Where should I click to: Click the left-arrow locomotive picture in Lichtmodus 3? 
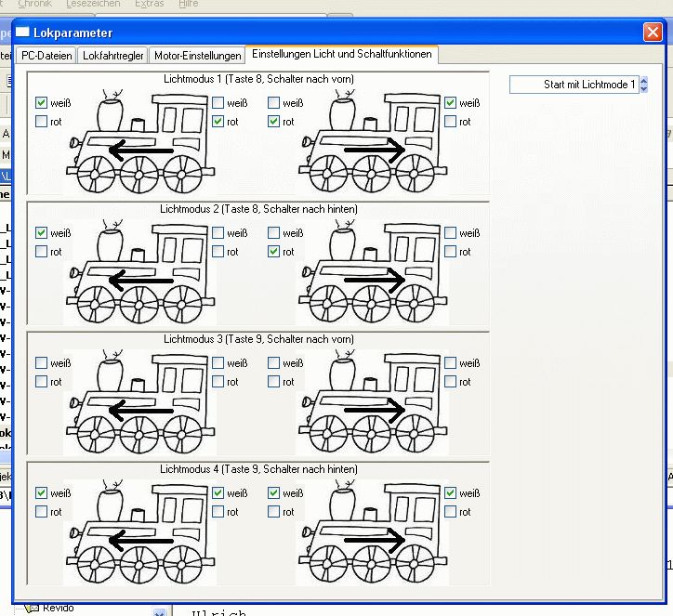point(140,402)
